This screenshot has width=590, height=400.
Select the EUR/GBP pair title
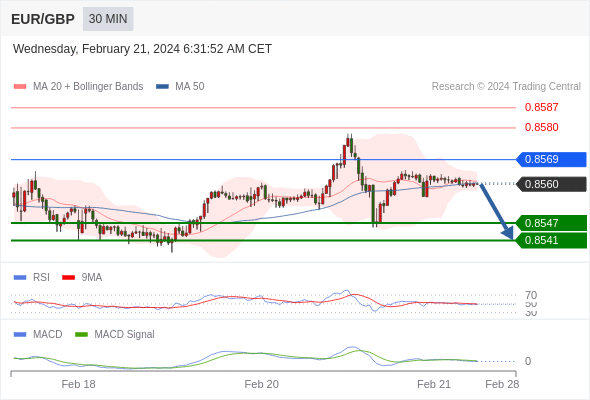tap(43, 19)
